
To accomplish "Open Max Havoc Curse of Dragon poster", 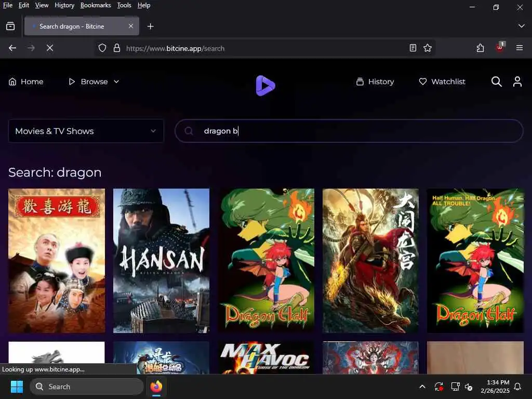I will click(x=266, y=357).
